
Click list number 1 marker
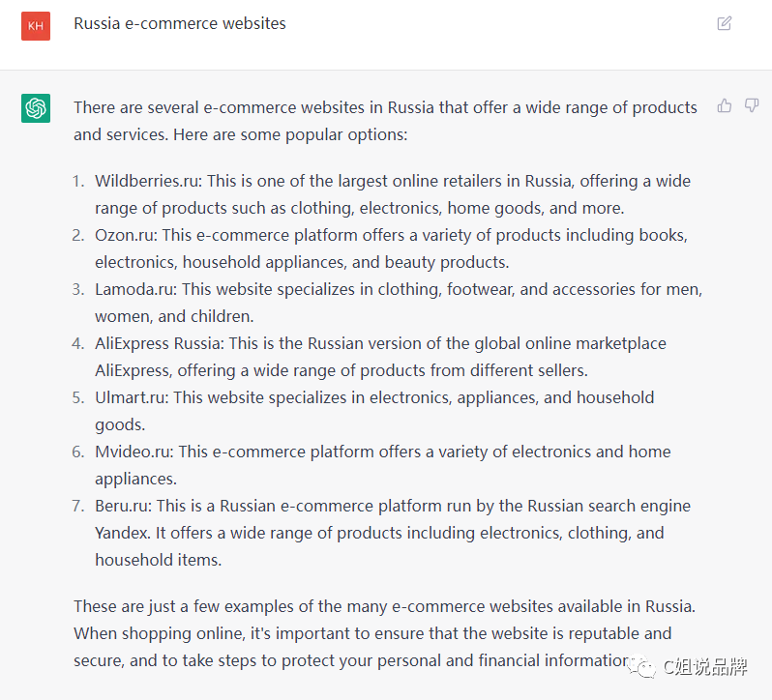[78, 181]
